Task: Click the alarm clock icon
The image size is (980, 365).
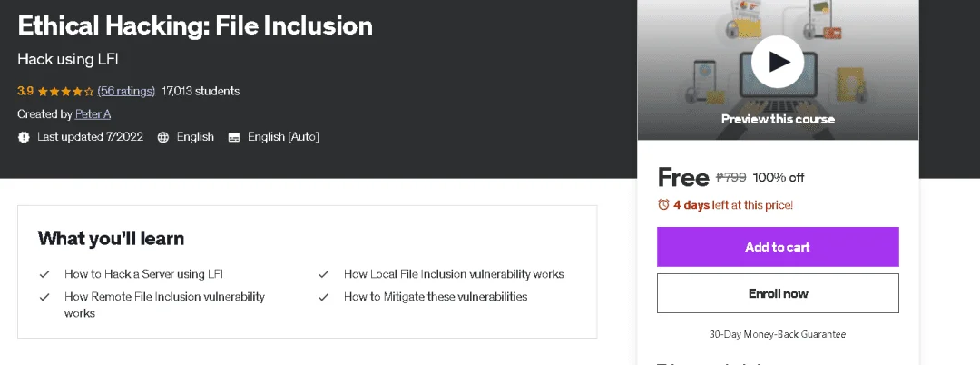Action: 663,204
